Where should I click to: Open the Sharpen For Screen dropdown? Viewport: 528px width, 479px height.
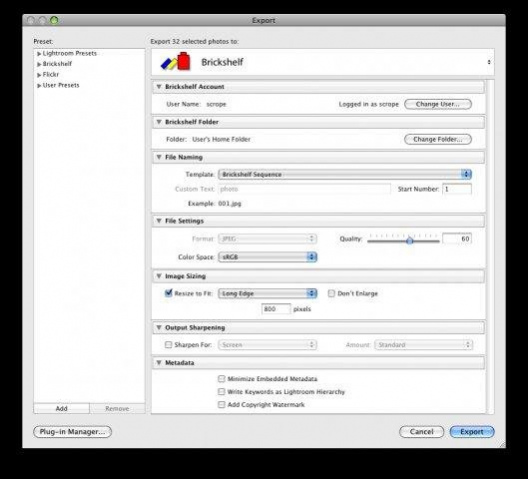pos(267,345)
